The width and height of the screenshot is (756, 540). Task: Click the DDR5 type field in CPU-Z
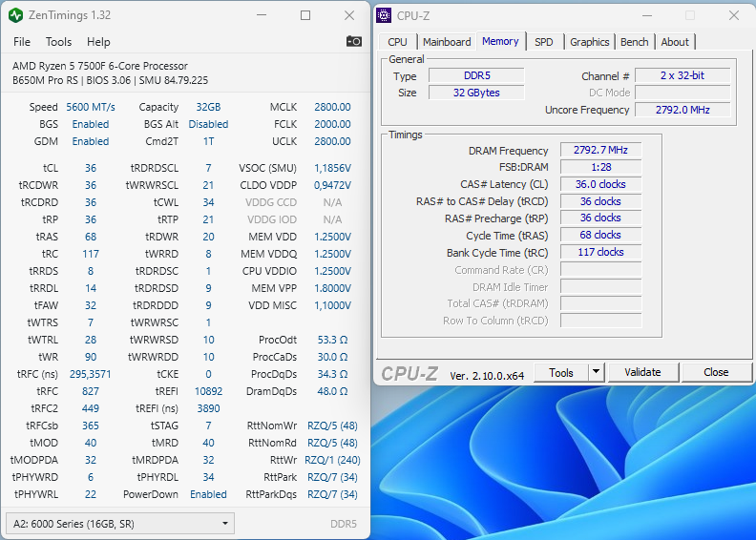click(x=476, y=75)
